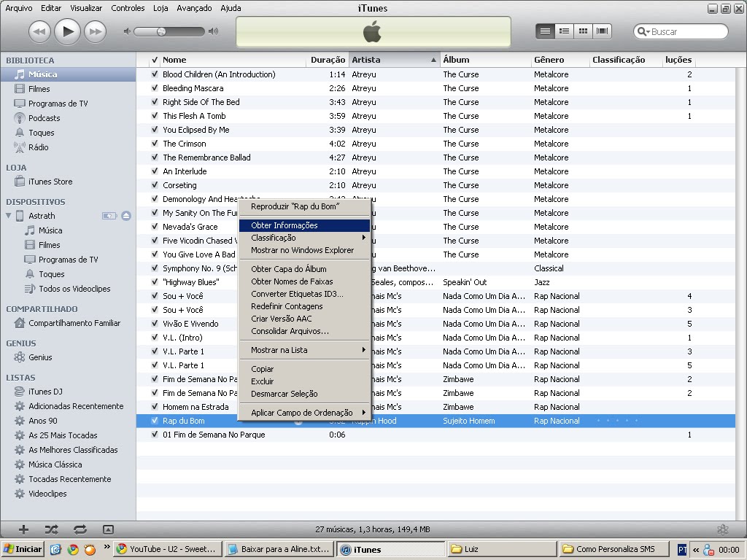Switch to Cover Flow view

pos(602,31)
